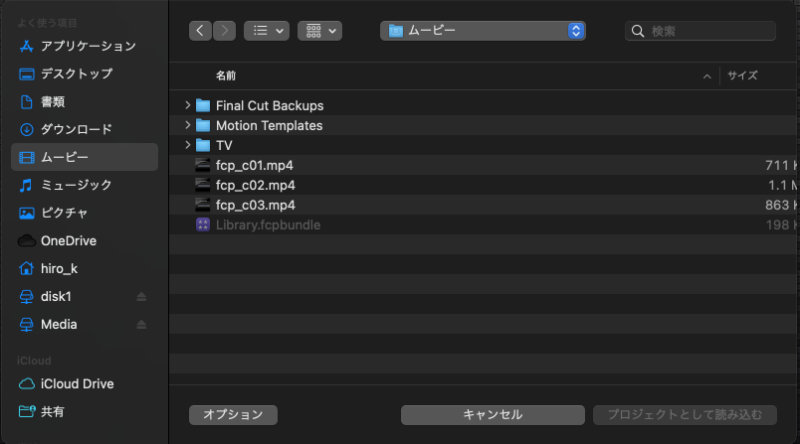The width and height of the screenshot is (800, 444).
Task: Sort by the 名前 column header
Action: pos(226,76)
